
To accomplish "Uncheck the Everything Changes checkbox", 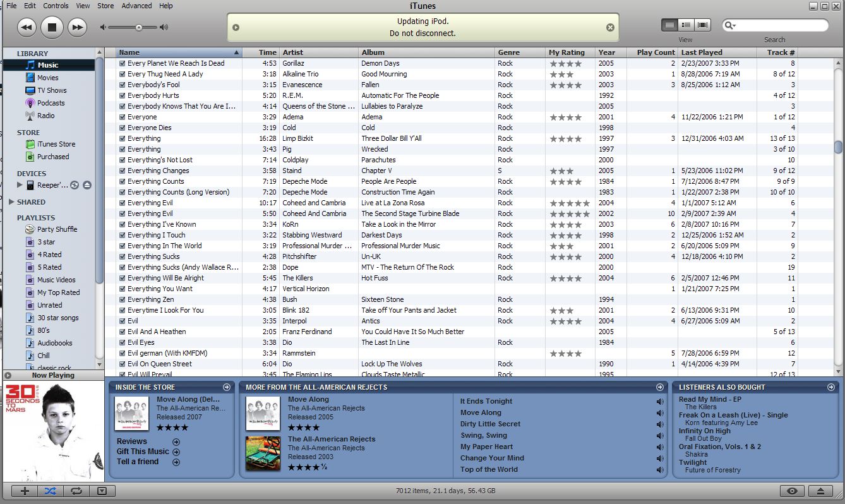I will click(x=123, y=171).
